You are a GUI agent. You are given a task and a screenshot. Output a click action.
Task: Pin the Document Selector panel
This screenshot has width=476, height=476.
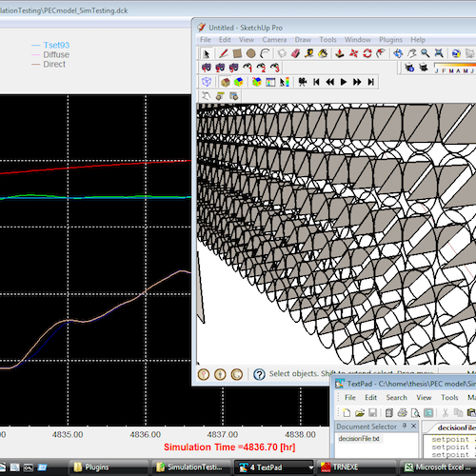coord(405,426)
